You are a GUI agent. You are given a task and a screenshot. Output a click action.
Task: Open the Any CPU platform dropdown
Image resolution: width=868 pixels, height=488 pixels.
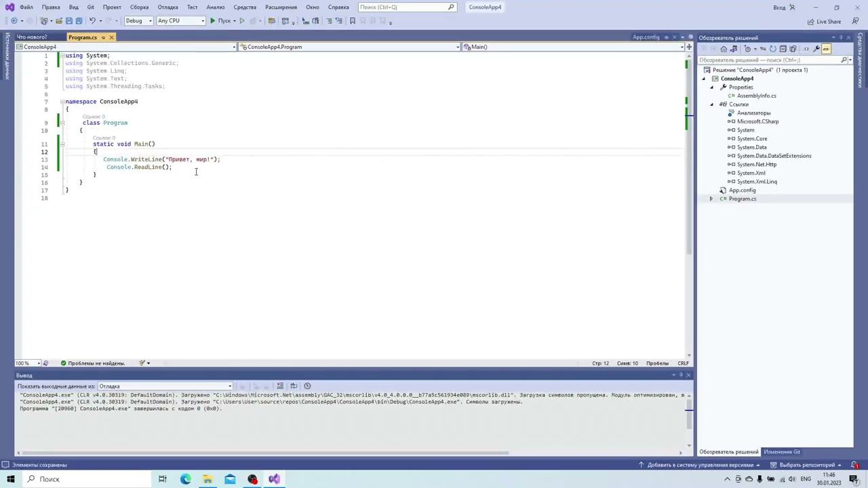pyautogui.click(x=181, y=20)
